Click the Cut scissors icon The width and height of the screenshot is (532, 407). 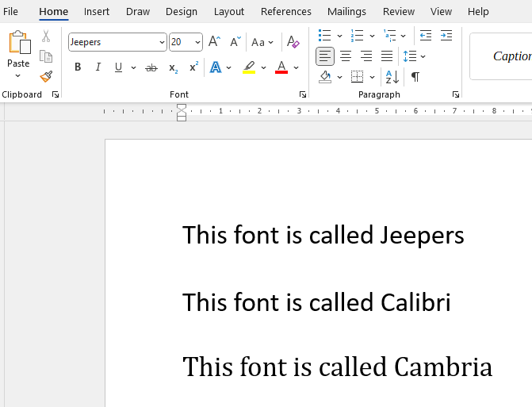[x=46, y=36]
